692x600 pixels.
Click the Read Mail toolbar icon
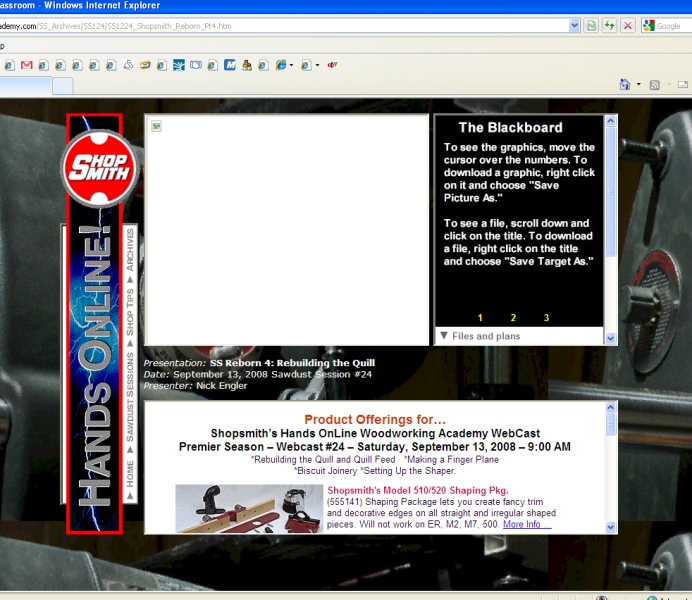[x=683, y=85]
